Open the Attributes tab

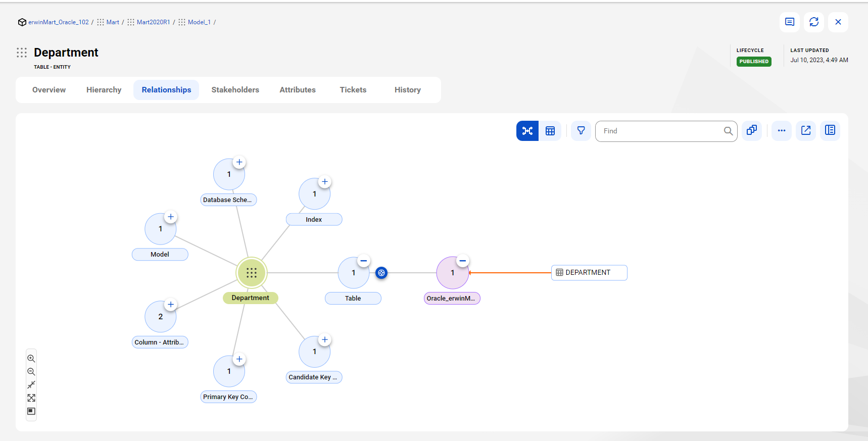298,90
